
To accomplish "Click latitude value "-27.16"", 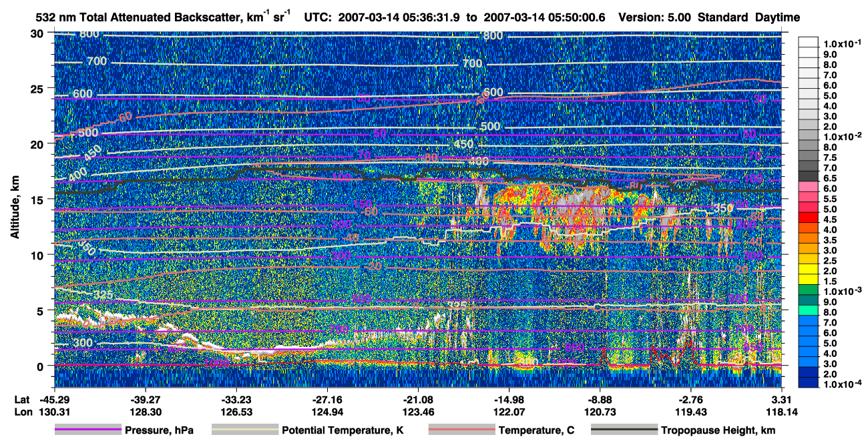I will (327, 400).
